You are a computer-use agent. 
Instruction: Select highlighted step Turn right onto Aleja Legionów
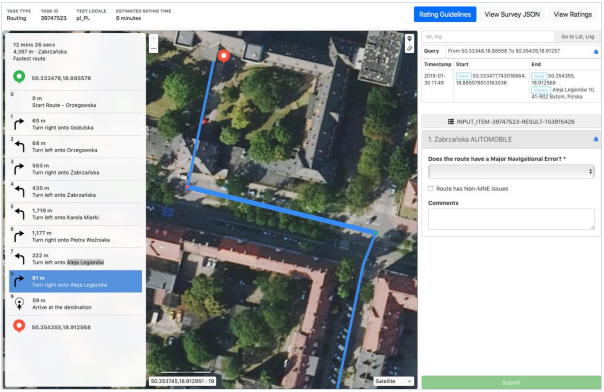click(76, 281)
